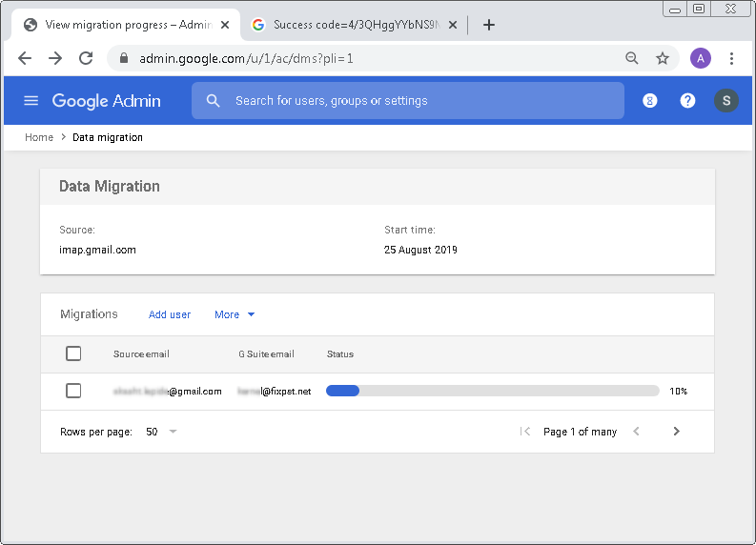
Task: Expand the More dropdown
Action: point(235,314)
